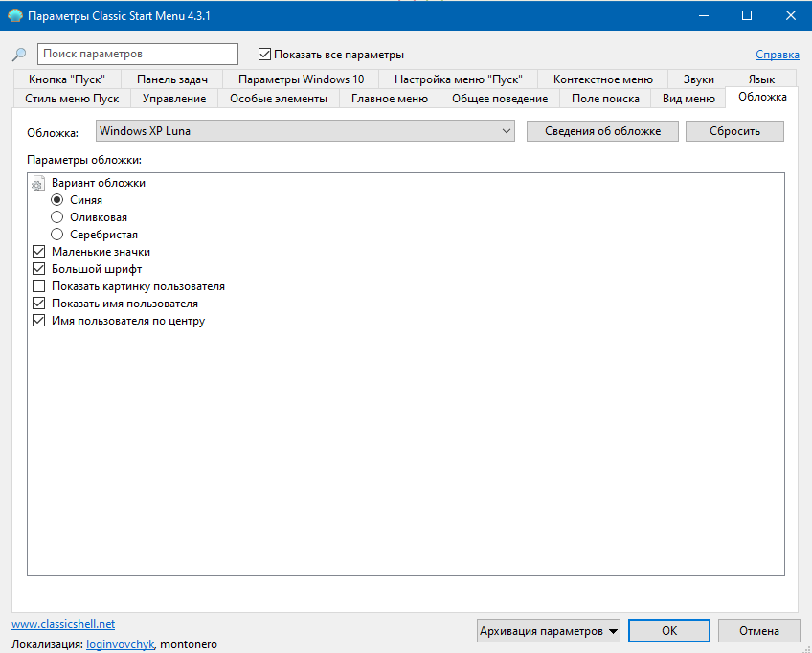This screenshot has width=812, height=653.
Task: Disable 'Имя пользователя по центру'
Action: click(39, 321)
